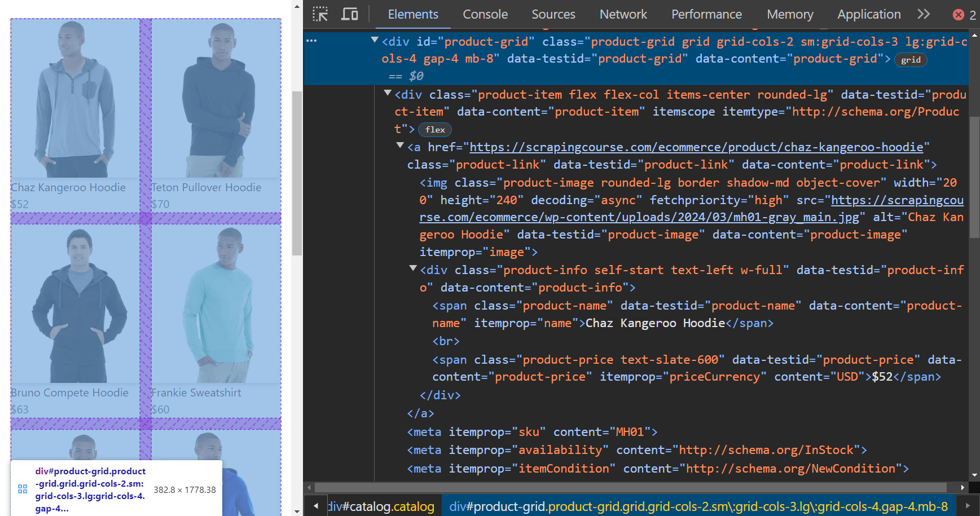Select the meta itemCondition NewCondition line
Image resolution: width=980 pixels, height=516 pixels.
click(x=658, y=469)
